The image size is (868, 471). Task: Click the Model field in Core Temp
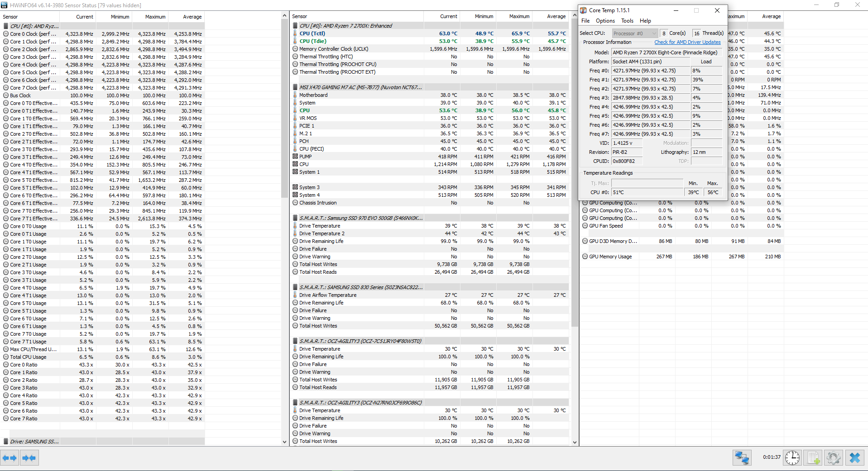(x=667, y=52)
